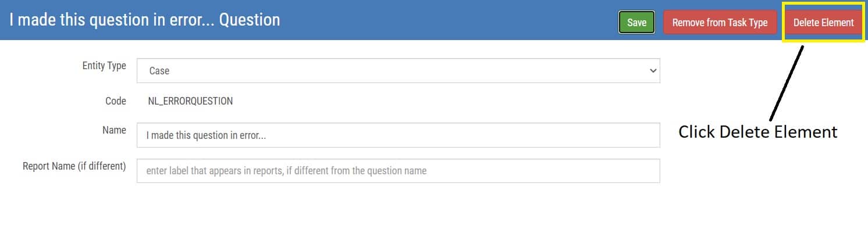Select the Case value in the Entity Type box
The height and width of the screenshot is (226, 868).
point(159,71)
